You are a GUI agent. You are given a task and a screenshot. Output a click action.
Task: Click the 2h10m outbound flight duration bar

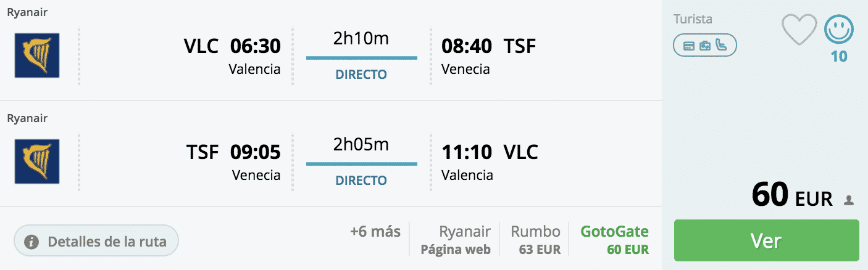[x=361, y=58]
